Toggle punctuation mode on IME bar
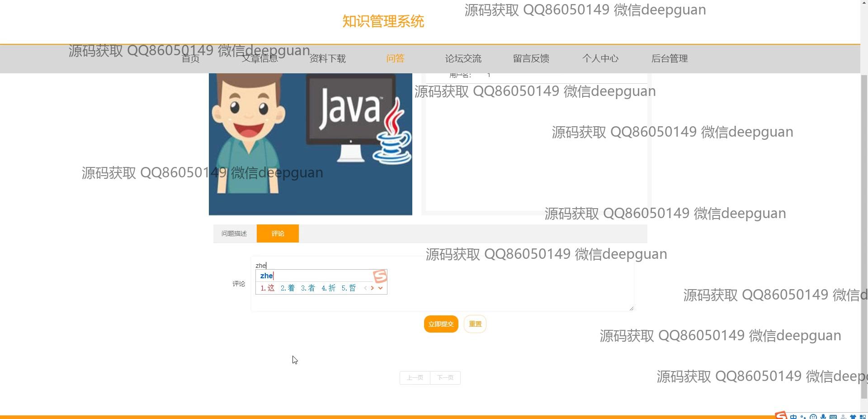 coord(803,417)
